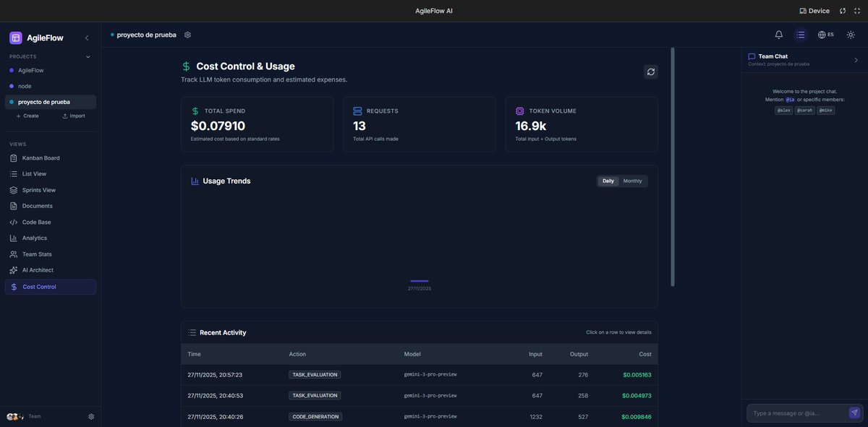Click the fullscreen icon in the top bar
Image resolution: width=868 pixels, height=427 pixels.
pyautogui.click(x=857, y=11)
